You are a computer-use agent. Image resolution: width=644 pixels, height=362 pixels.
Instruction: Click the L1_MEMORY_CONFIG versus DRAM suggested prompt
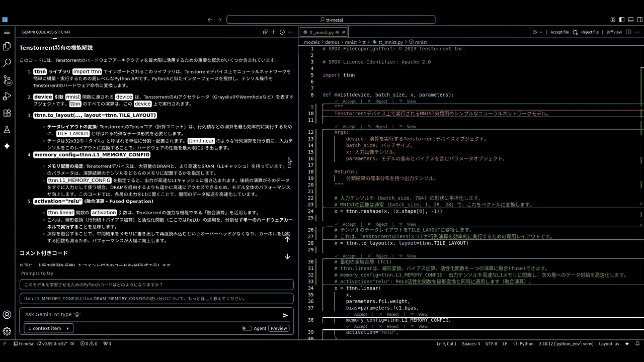[x=156, y=299]
